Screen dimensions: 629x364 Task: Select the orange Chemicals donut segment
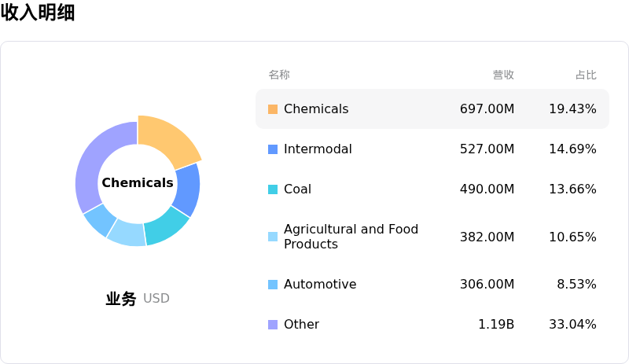167,140
